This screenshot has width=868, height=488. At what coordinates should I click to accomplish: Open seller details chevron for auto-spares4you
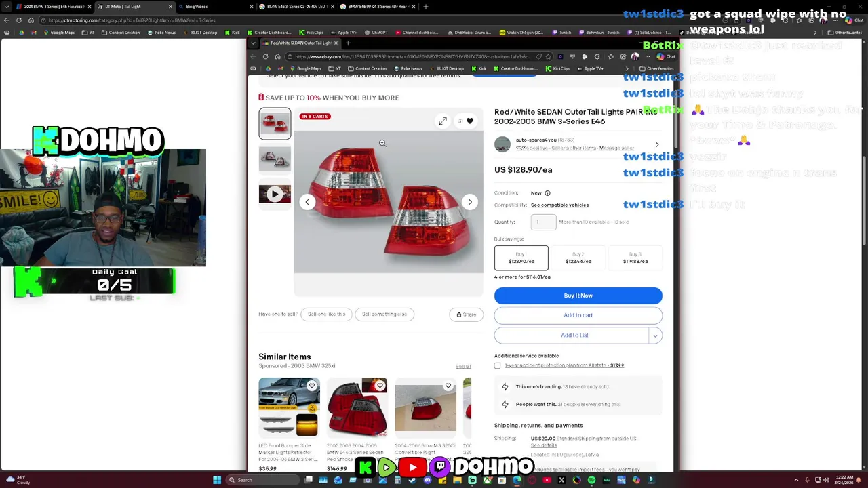coord(656,144)
